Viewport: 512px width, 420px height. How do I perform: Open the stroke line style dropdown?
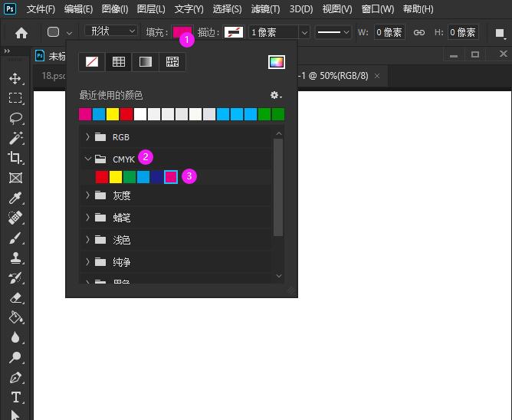click(x=333, y=32)
